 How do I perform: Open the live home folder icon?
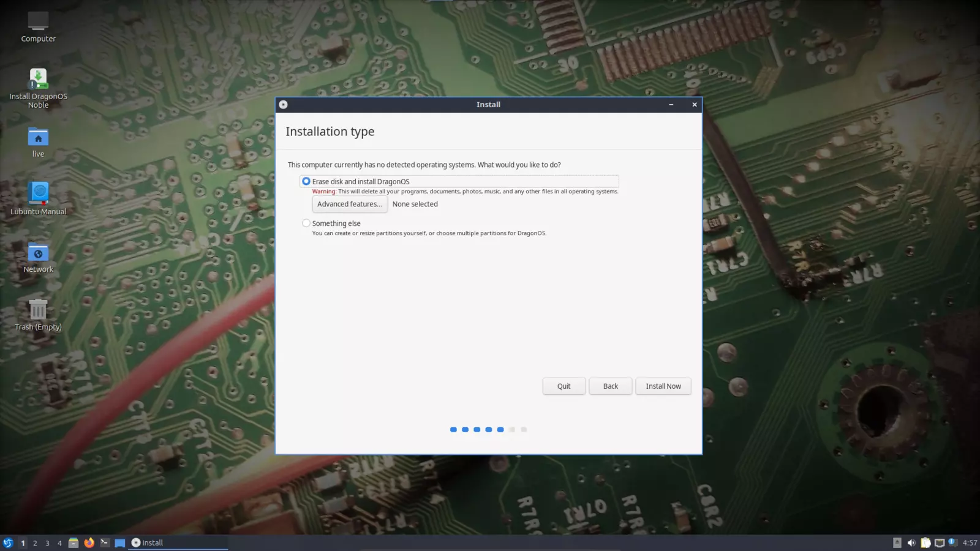[x=38, y=142]
